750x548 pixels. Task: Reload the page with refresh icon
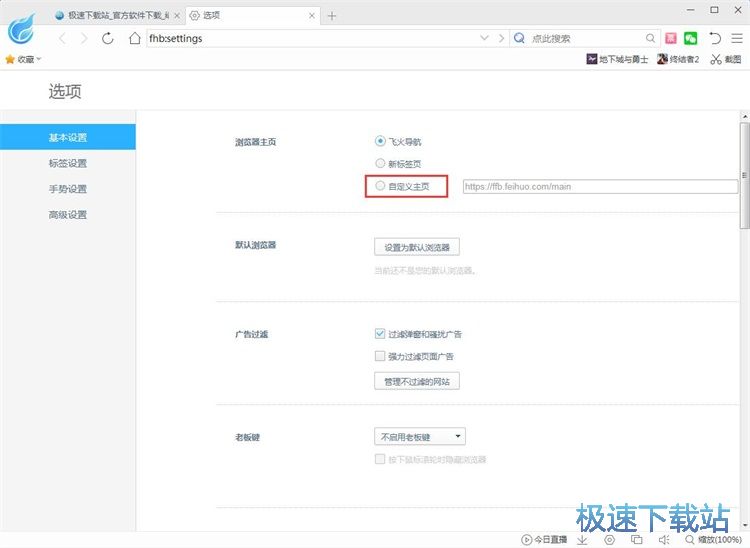point(108,38)
